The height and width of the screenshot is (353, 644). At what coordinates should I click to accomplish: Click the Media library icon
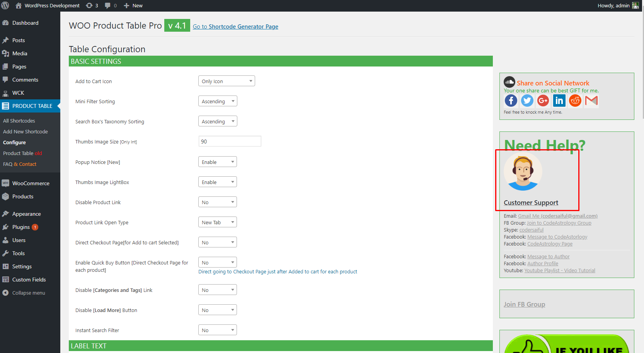coord(5,53)
